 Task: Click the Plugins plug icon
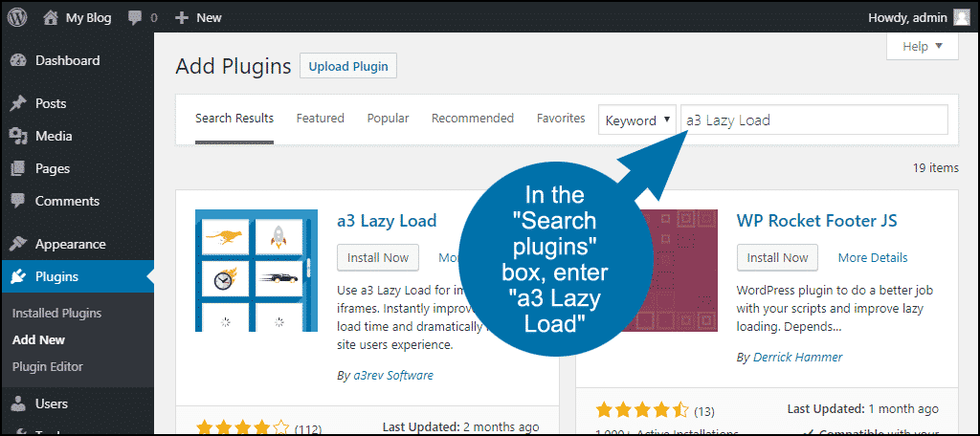coord(19,276)
